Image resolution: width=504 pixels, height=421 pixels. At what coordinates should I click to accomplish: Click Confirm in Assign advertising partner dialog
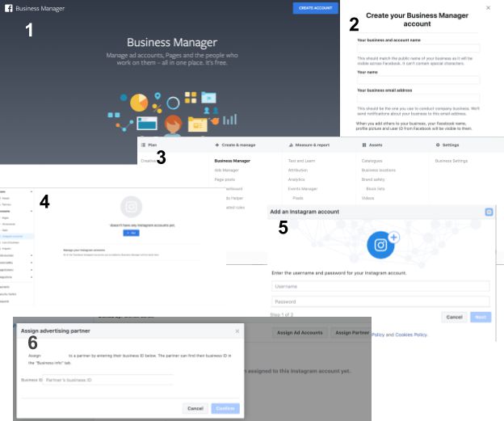point(225,408)
